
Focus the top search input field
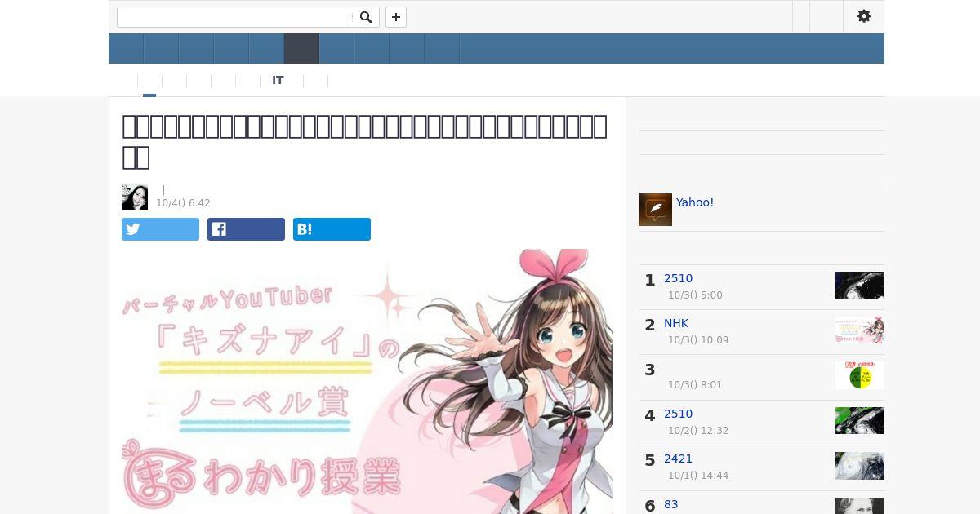235,17
